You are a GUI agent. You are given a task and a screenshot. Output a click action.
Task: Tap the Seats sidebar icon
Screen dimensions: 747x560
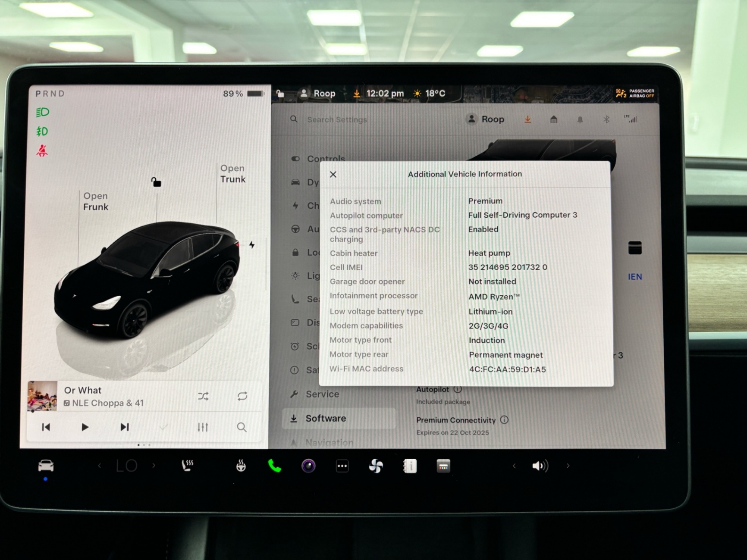pyautogui.click(x=295, y=299)
